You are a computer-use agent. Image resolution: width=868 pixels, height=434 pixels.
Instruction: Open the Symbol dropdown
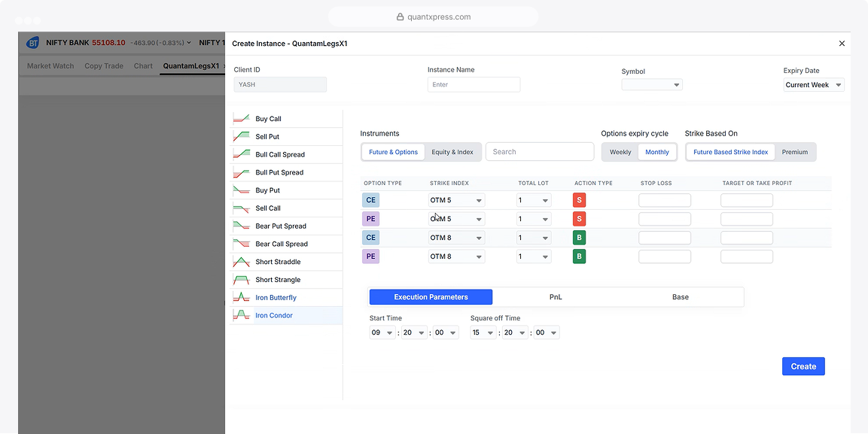point(651,84)
